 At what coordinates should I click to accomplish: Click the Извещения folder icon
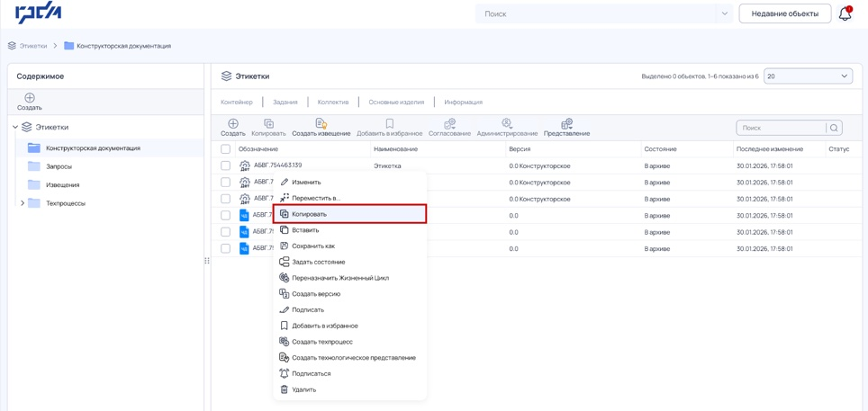click(34, 184)
